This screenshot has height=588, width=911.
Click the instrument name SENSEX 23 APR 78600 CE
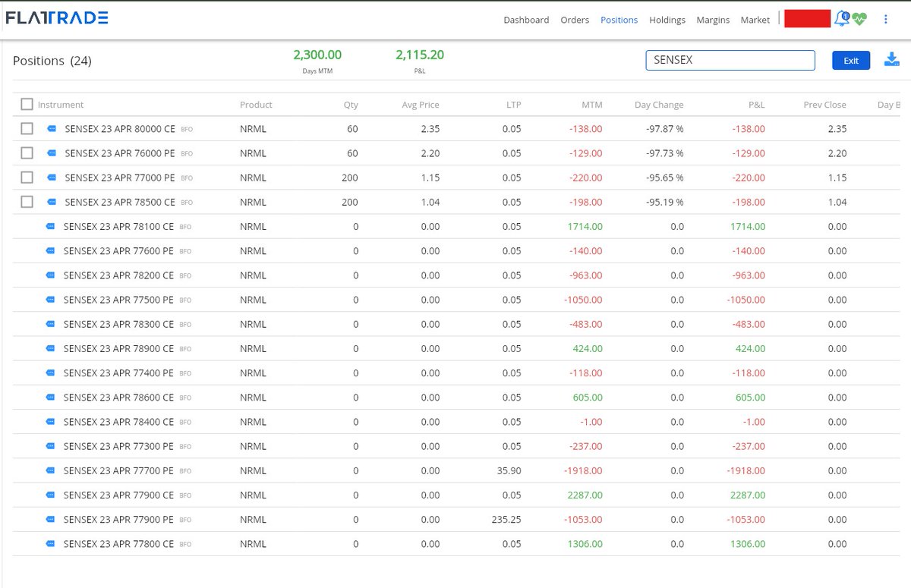(118, 398)
